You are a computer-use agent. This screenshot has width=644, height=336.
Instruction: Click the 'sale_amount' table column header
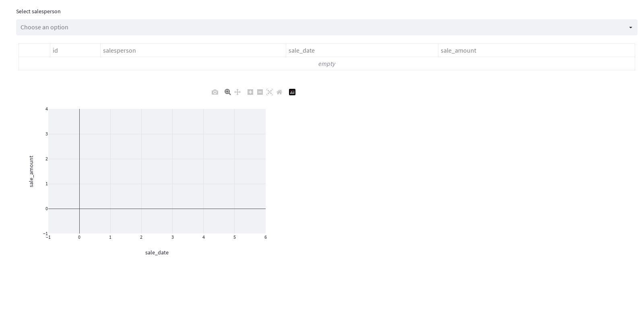537,50
